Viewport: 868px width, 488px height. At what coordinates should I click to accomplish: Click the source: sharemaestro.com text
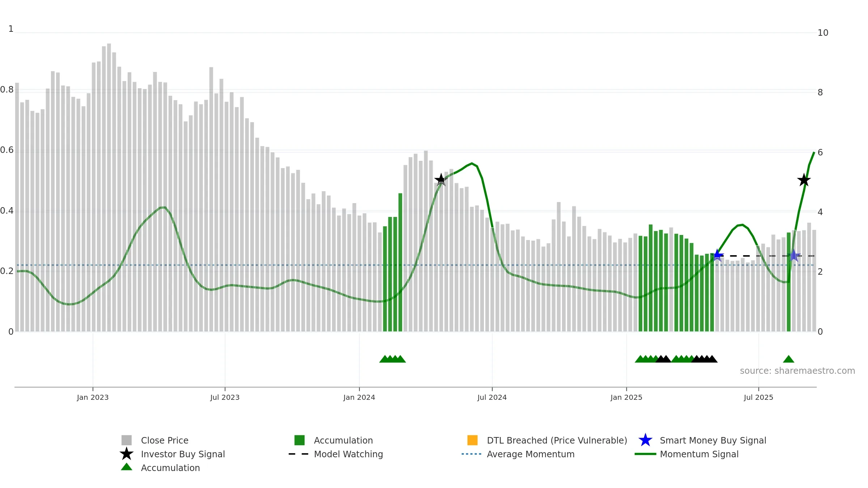pyautogui.click(x=797, y=371)
